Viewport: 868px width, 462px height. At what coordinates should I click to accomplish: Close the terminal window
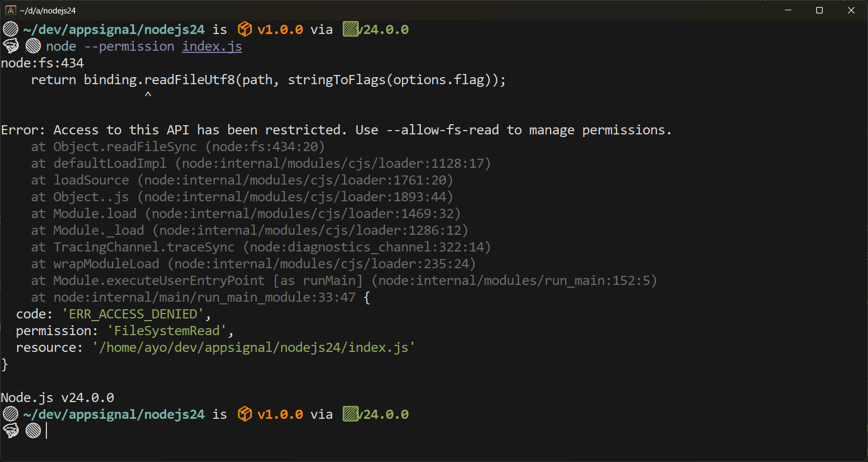[851, 10]
